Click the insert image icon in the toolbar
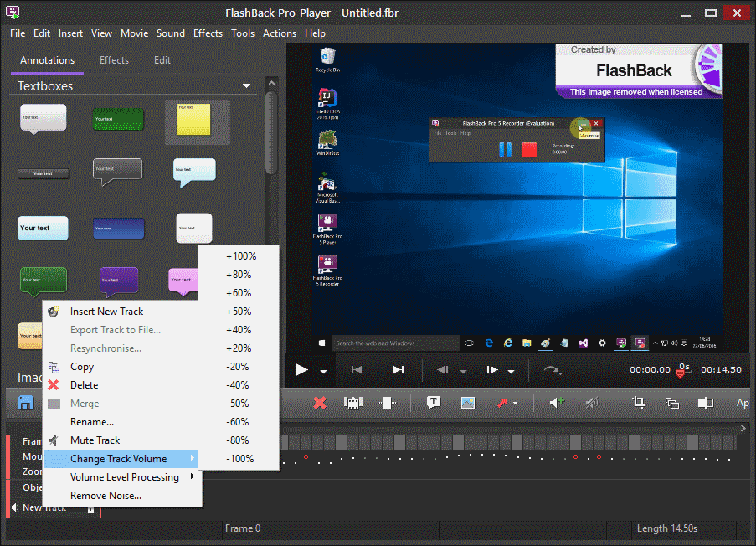The width and height of the screenshot is (756, 546). point(468,403)
